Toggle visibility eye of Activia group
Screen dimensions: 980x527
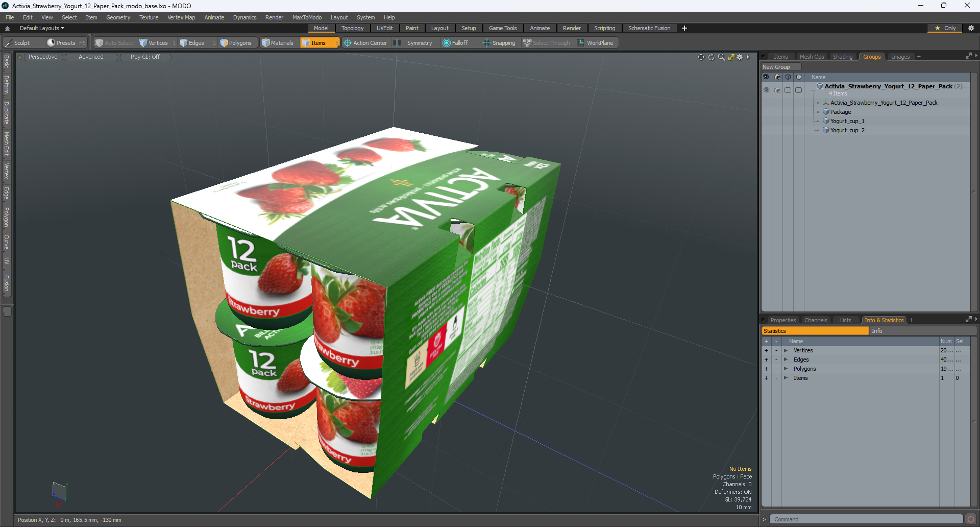(x=766, y=90)
